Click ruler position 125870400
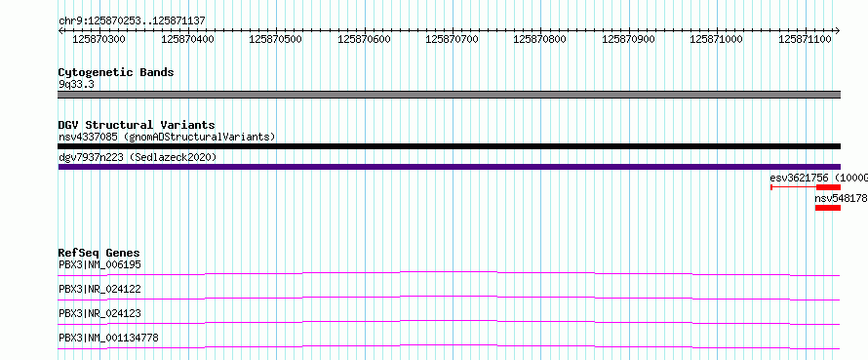This screenshot has width=868, height=360. click(187, 39)
